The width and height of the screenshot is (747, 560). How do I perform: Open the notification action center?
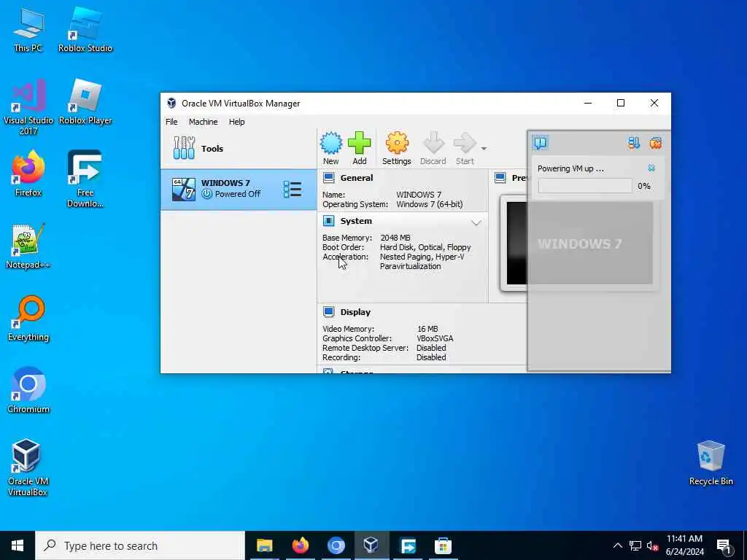pyautogui.click(x=724, y=545)
